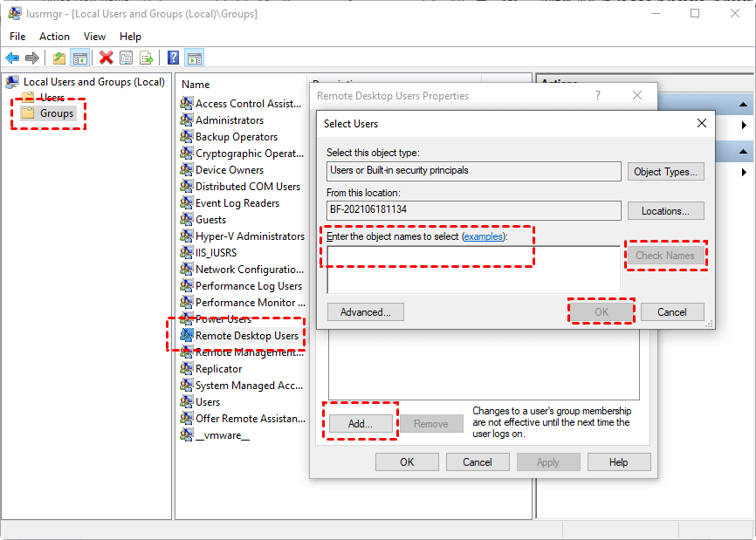
Task: Toggle Show/Hide Action Pane toolbar icon
Action: [x=195, y=58]
